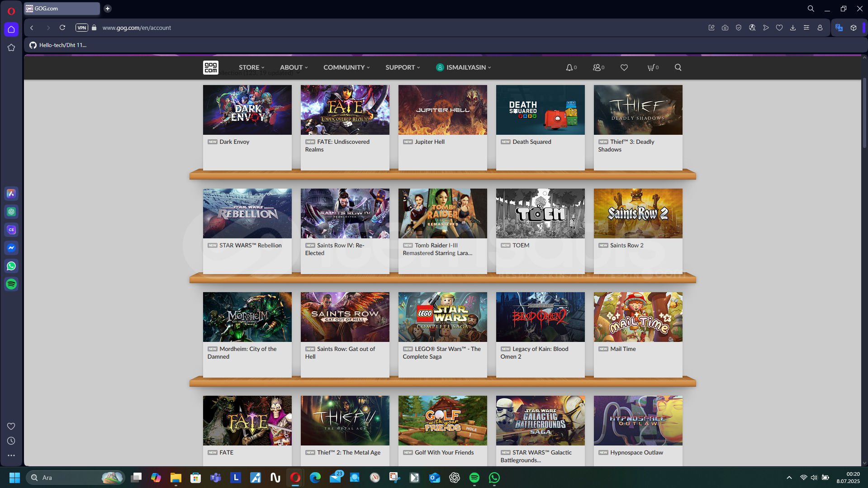Open Spotify in Opera sidebar
868x488 pixels.
coord(11,284)
